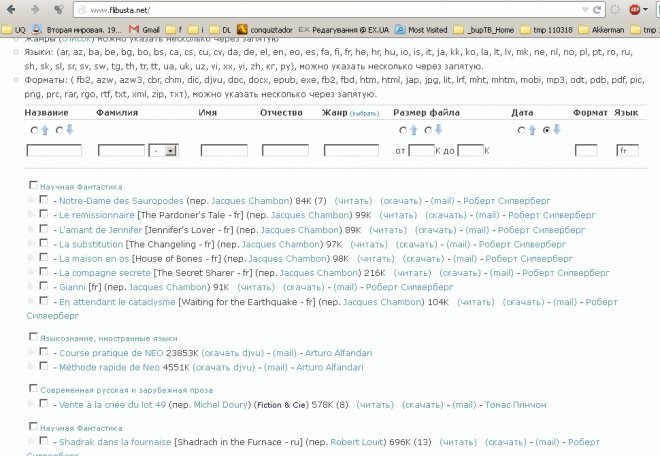Click the Жанр (выбрать) selector link
660x456 pixels.
pos(364,114)
